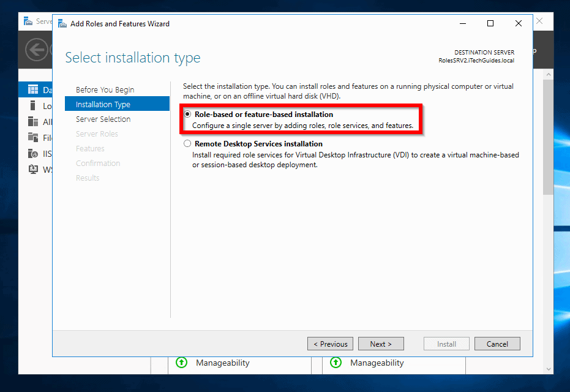The width and height of the screenshot is (570, 392).
Task: Click right green Manageability status icon
Action: tap(336, 363)
